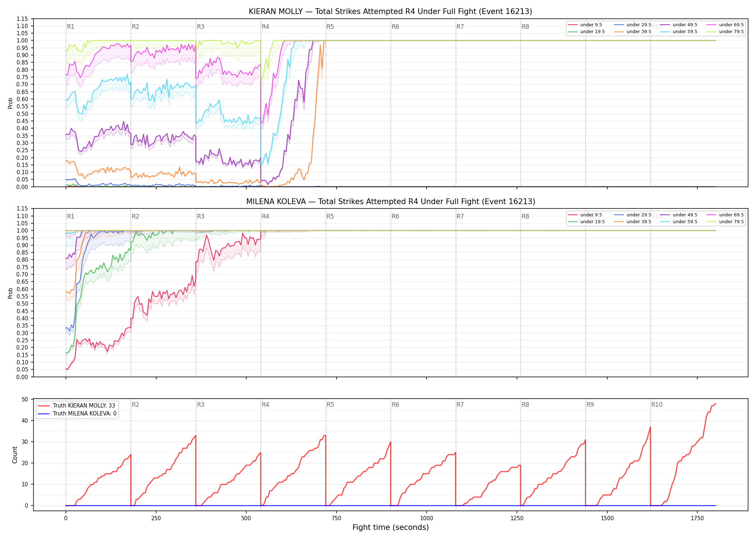Click R3 round label in Milena Koleva chart
This screenshot has height=540, width=756.
click(x=201, y=216)
